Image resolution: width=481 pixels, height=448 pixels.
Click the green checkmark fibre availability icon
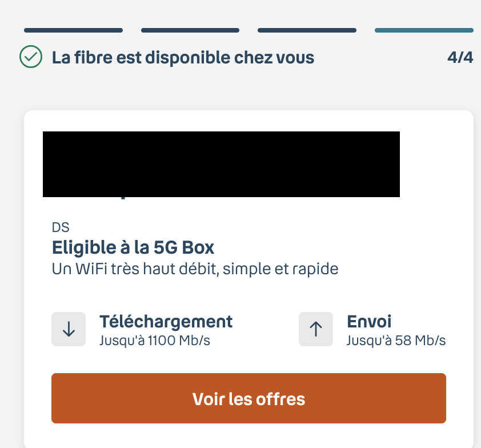coord(31,57)
